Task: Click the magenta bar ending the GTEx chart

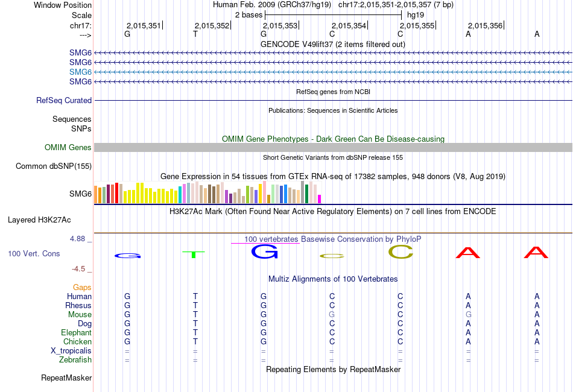Action: click(320, 199)
